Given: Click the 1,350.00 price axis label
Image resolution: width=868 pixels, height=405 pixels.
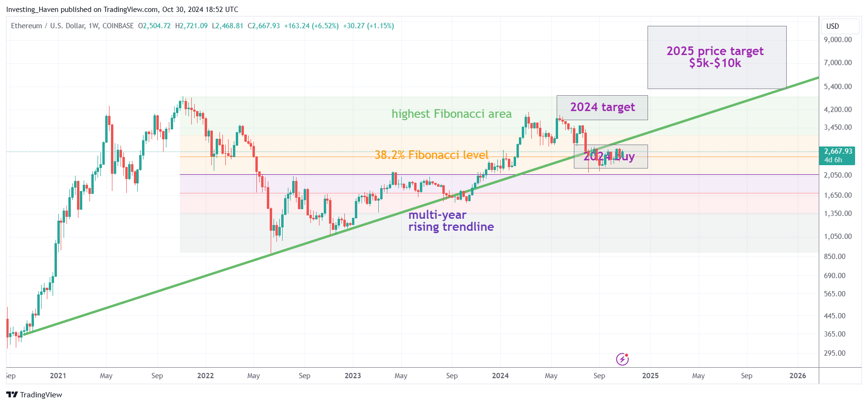Looking at the screenshot, I should point(838,214).
